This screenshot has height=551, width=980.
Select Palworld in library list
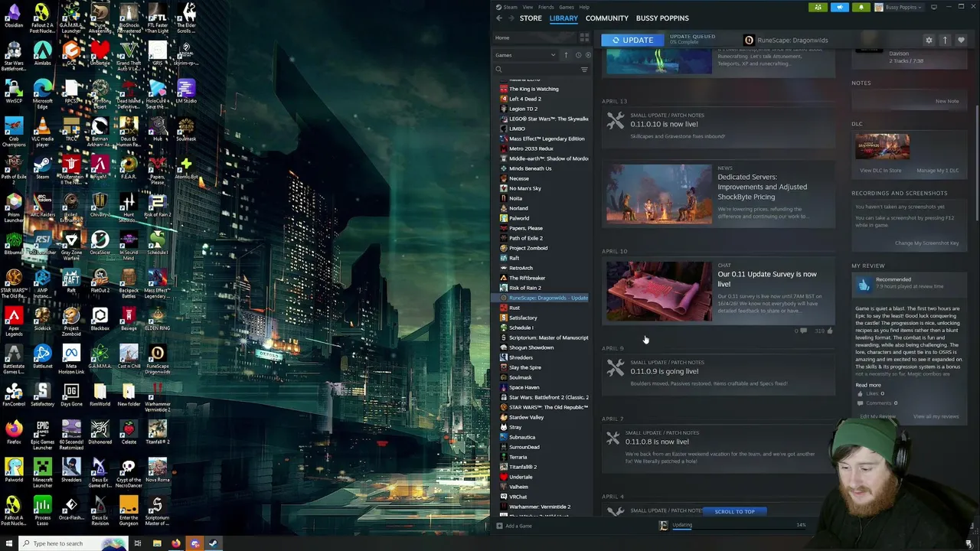pyautogui.click(x=519, y=218)
